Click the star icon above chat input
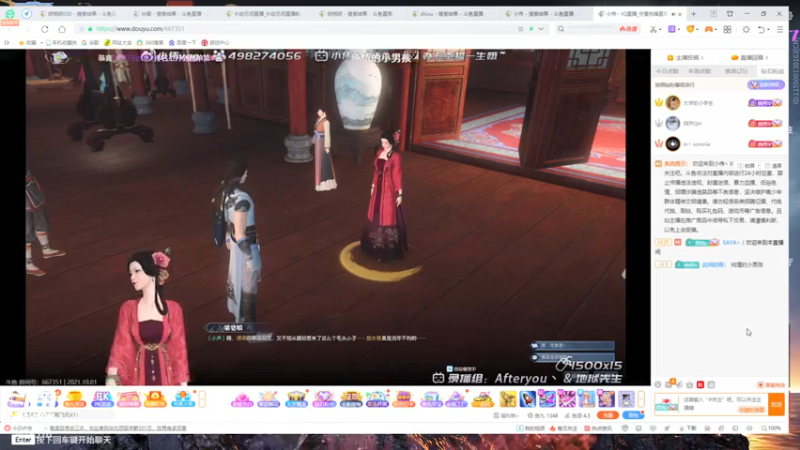800x450 pixels. (x=690, y=385)
